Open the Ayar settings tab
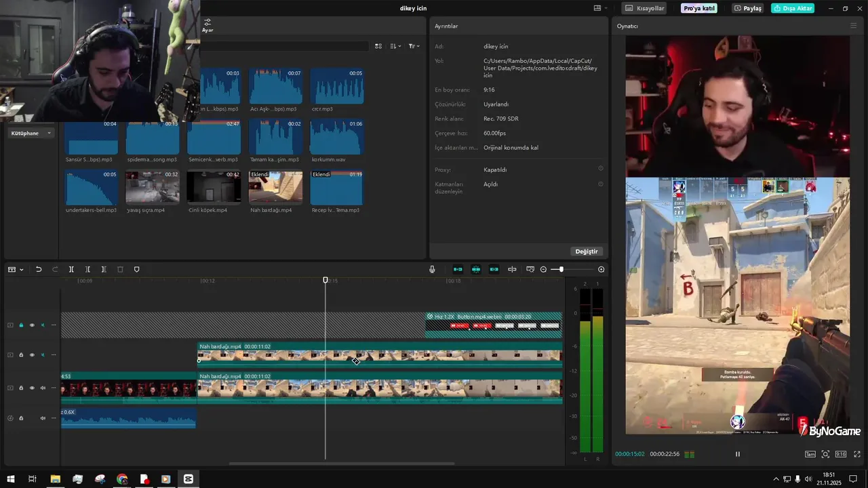Image resolution: width=868 pixels, height=488 pixels. pos(208,26)
